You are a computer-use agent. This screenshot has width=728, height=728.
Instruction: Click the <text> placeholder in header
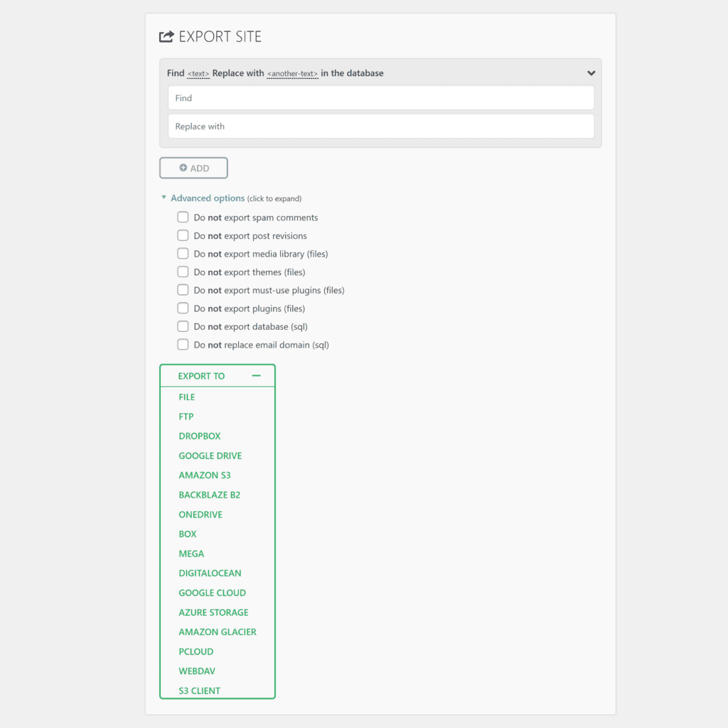pos(198,73)
